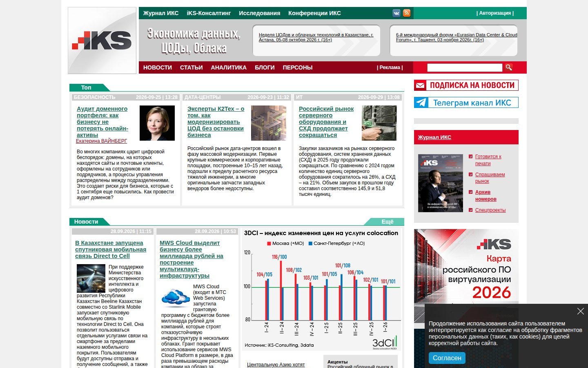Click the data center illustration thumbnail
588x368 pixels.
click(x=269, y=123)
